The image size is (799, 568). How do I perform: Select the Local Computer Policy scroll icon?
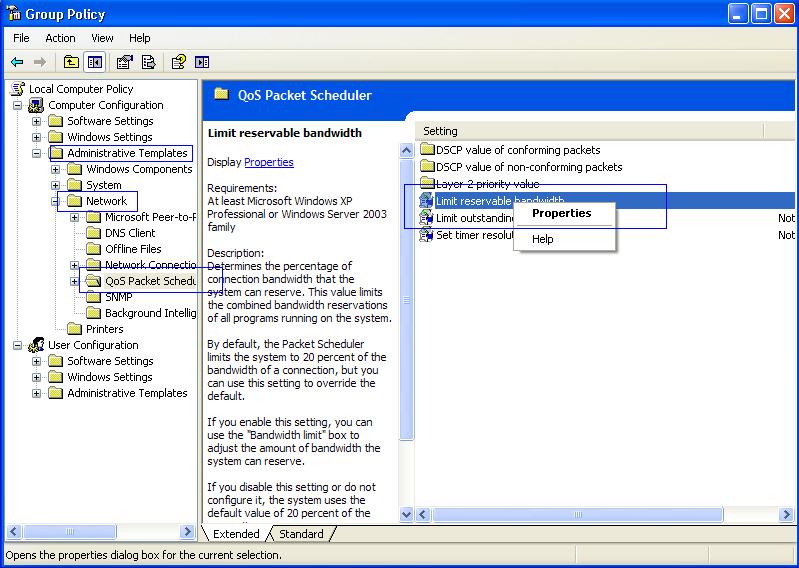point(18,89)
